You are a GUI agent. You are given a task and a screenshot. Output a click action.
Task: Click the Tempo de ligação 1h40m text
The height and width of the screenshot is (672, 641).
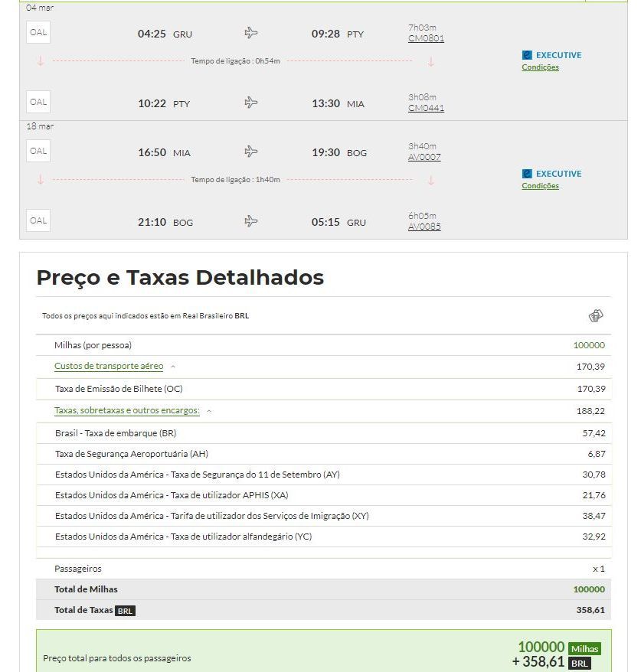coord(235,180)
